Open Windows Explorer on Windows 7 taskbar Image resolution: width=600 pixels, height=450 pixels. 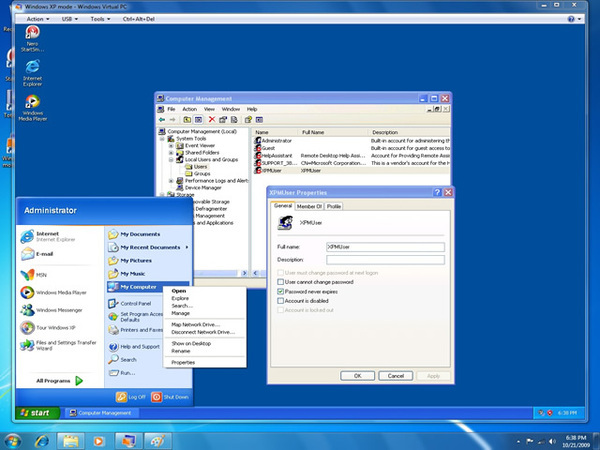tap(71, 442)
